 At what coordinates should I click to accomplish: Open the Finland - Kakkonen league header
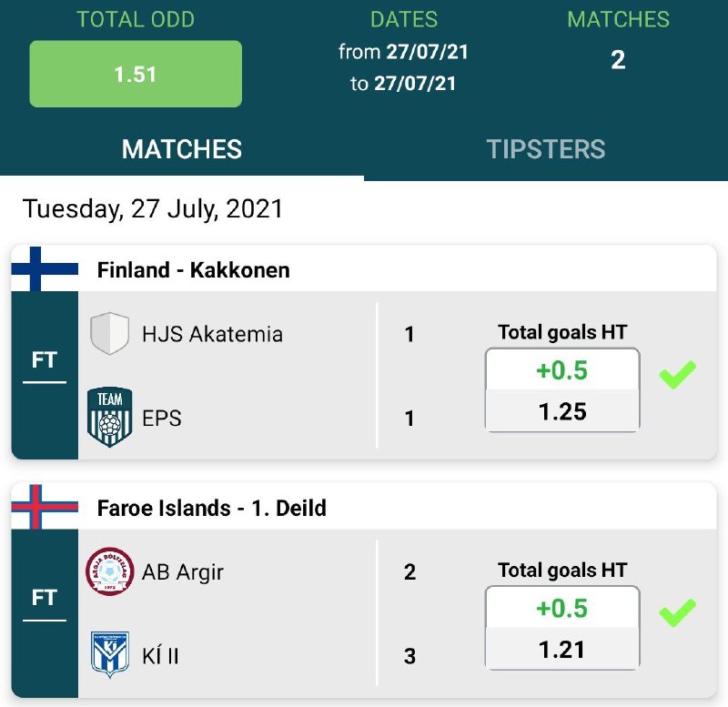[x=193, y=270]
